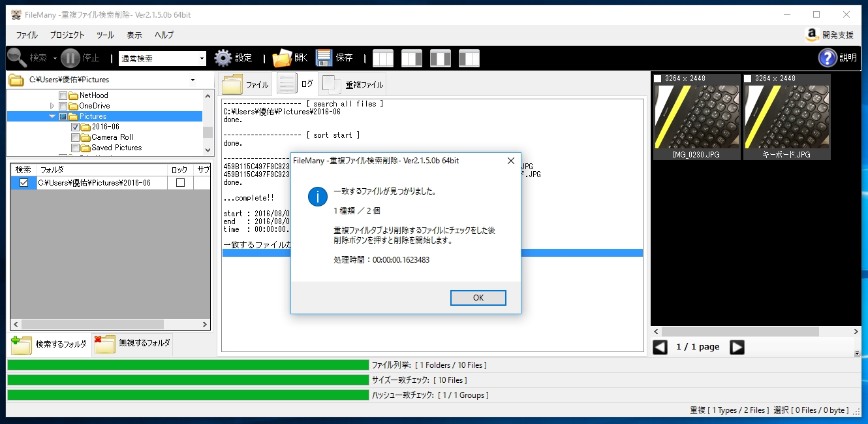Click the フォルダ column header
The height and width of the screenshot is (424, 868).
[102, 170]
